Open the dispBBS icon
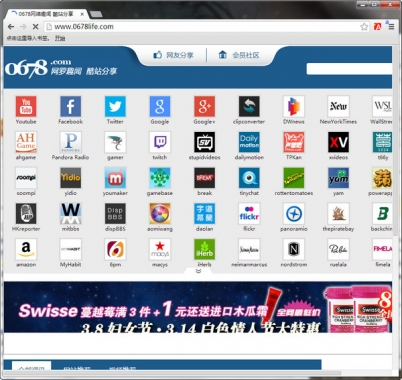This screenshot has width=402, height=380. [115, 213]
